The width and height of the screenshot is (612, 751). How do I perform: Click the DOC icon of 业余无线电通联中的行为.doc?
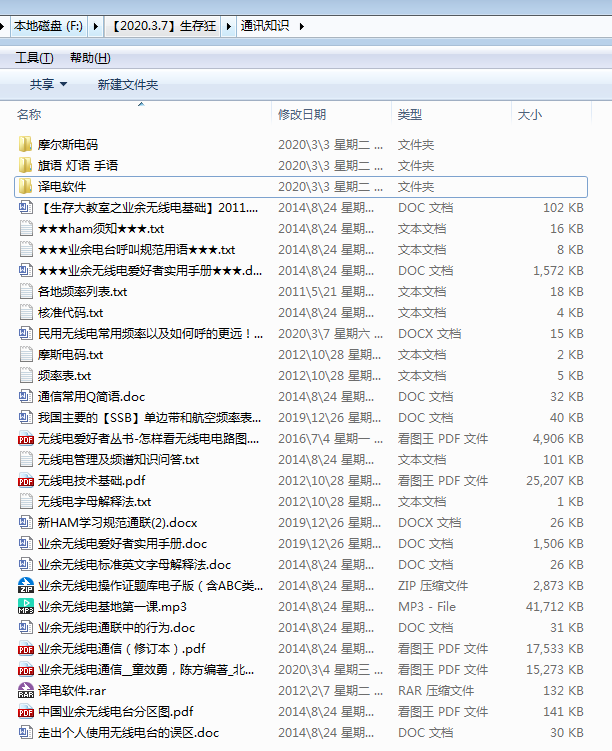coord(25,627)
